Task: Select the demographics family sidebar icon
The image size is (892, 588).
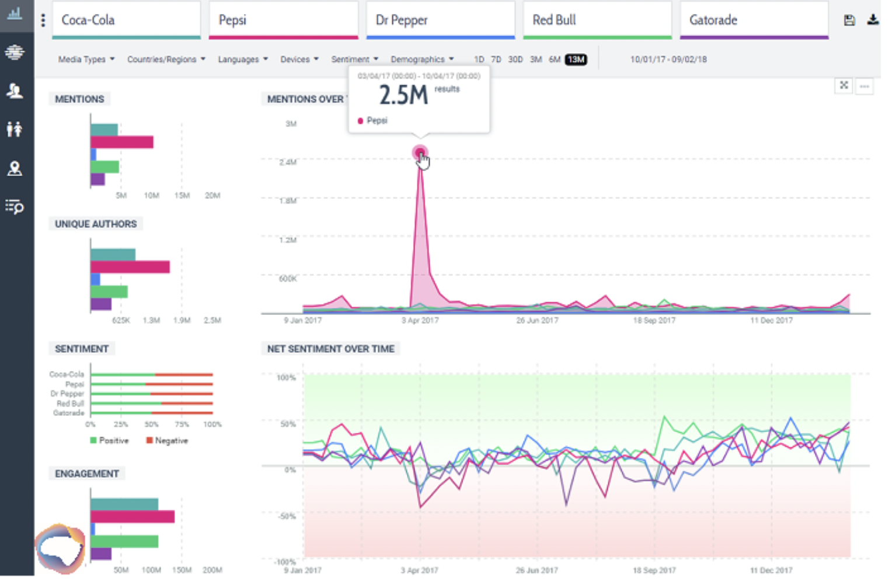Action: (x=15, y=129)
